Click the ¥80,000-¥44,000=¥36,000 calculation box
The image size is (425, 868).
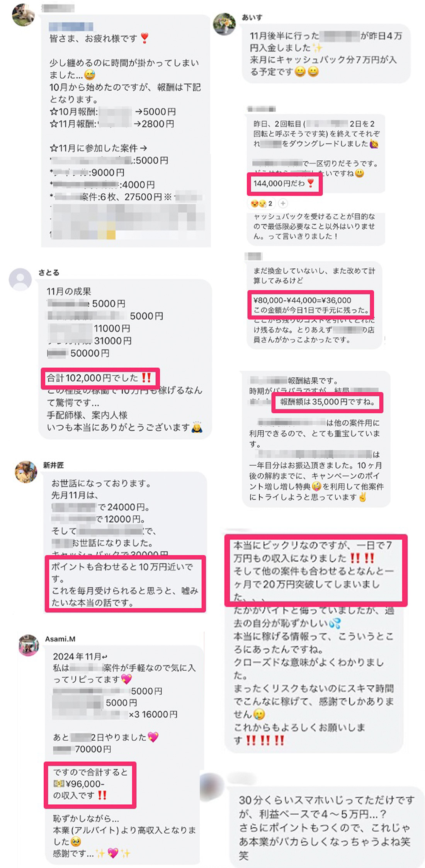(x=311, y=305)
